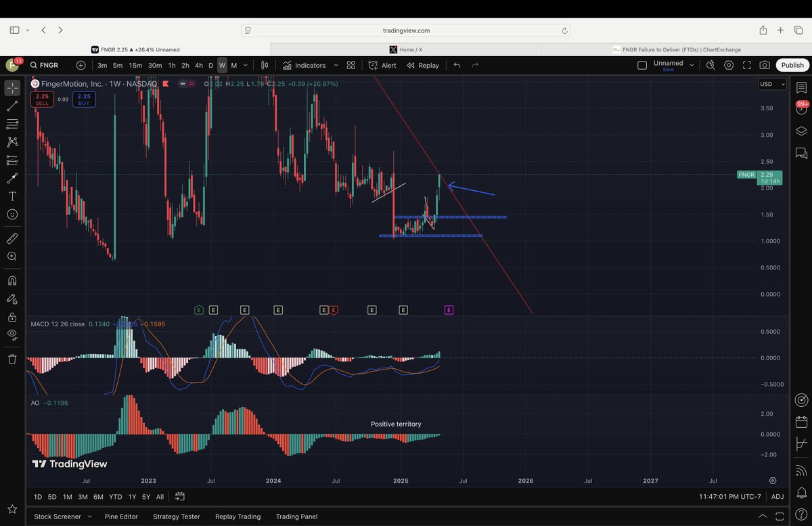
Task: Add symbol with the plus circle icon
Action: click(81, 66)
